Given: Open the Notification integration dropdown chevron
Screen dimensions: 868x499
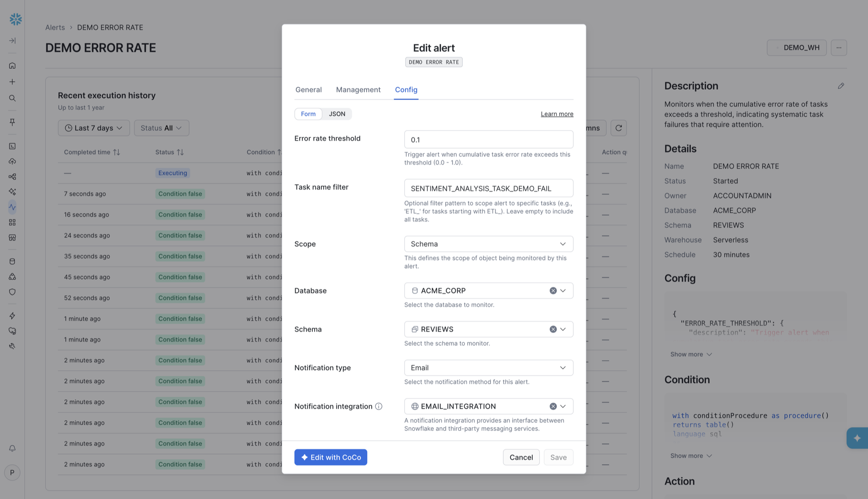Looking at the screenshot, I should click(563, 406).
